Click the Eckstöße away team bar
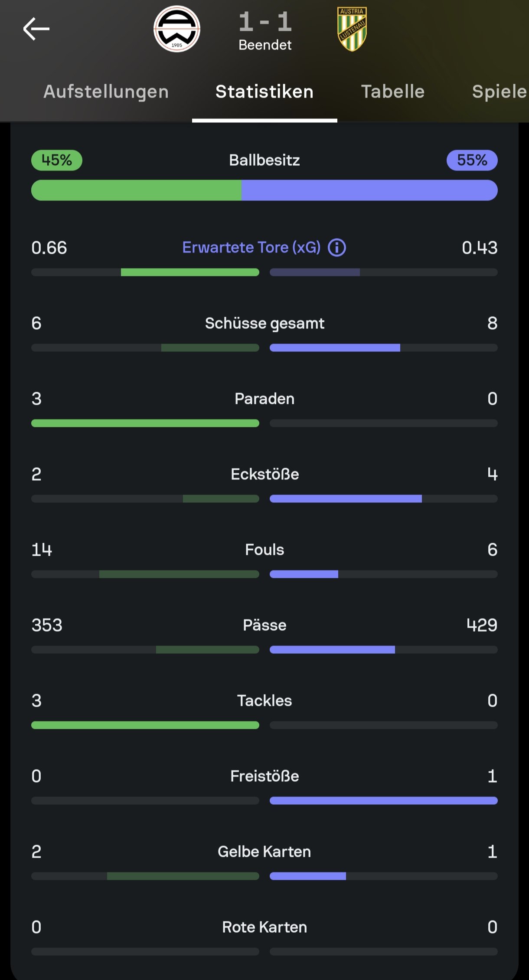This screenshot has width=529, height=980. tap(384, 498)
